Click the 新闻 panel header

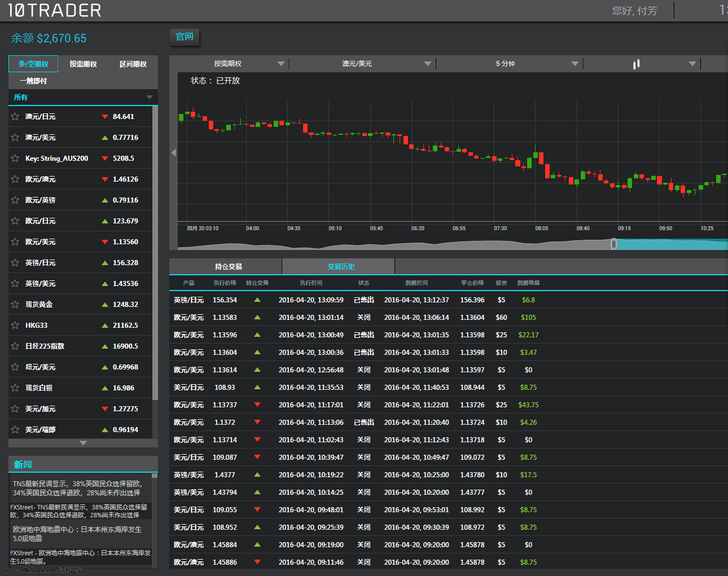[x=83, y=464]
